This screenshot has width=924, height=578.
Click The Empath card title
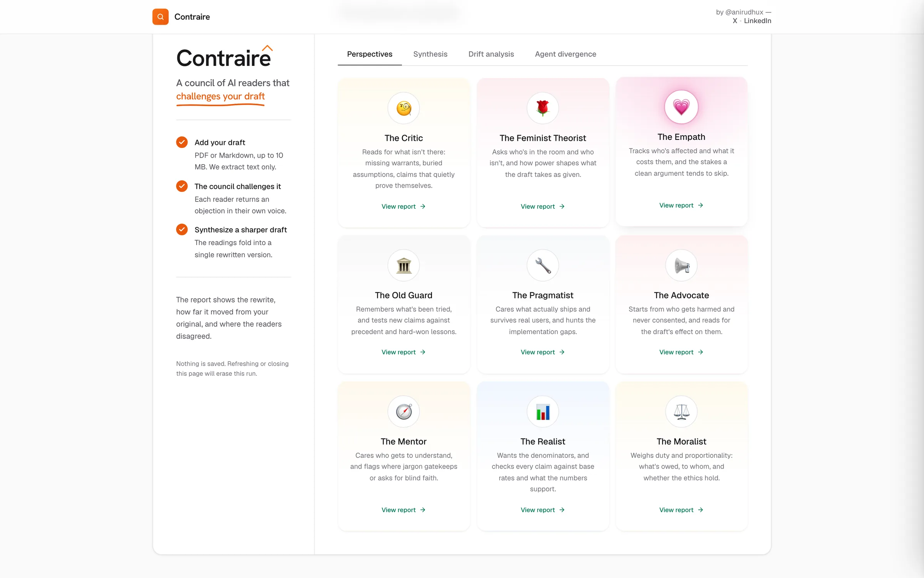click(681, 137)
